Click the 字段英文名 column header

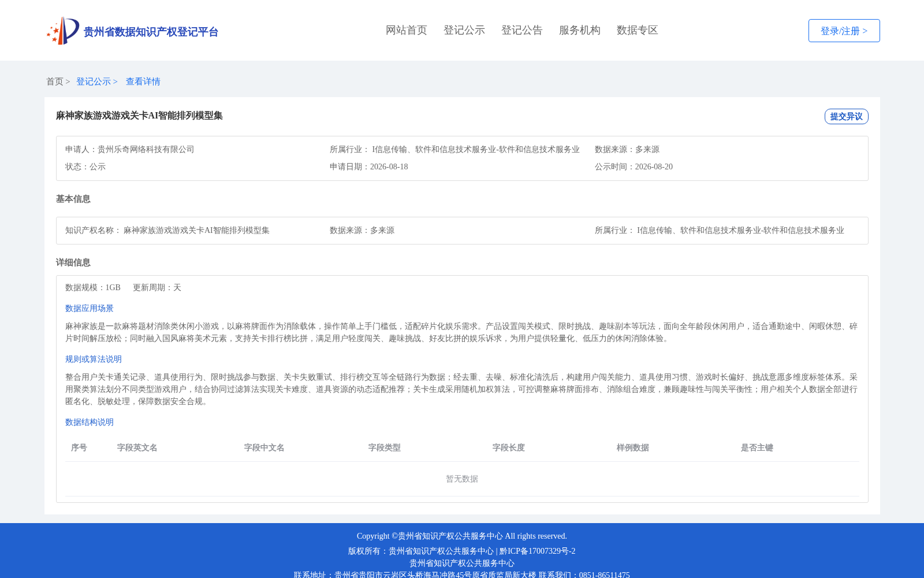137,447
